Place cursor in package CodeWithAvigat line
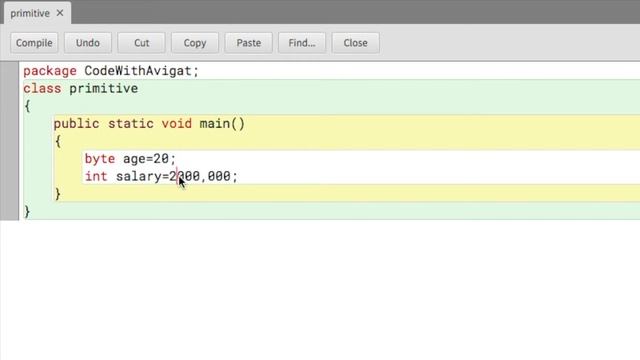This screenshot has height=360, width=640. [x=111, y=71]
